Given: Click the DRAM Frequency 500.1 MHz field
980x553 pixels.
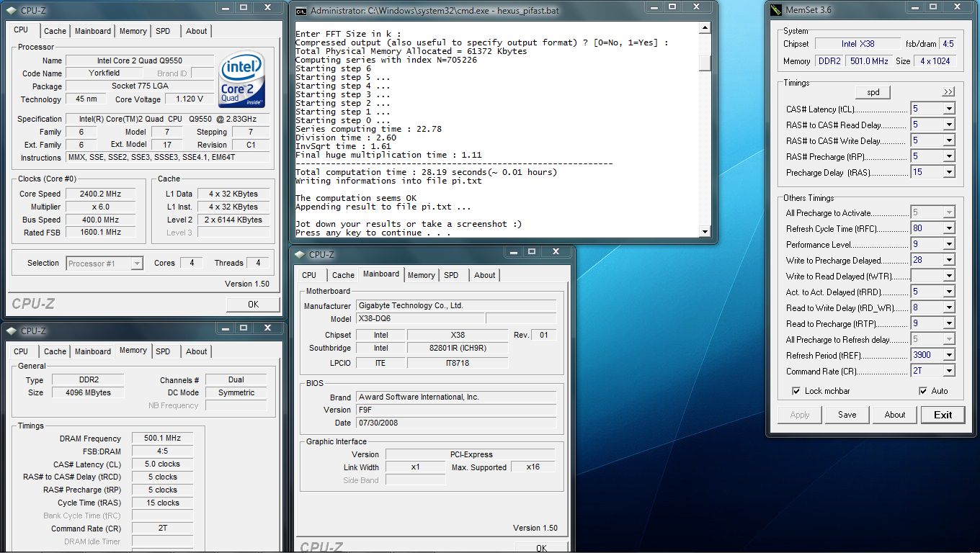Looking at the screenshot, I should coord(162,439).
